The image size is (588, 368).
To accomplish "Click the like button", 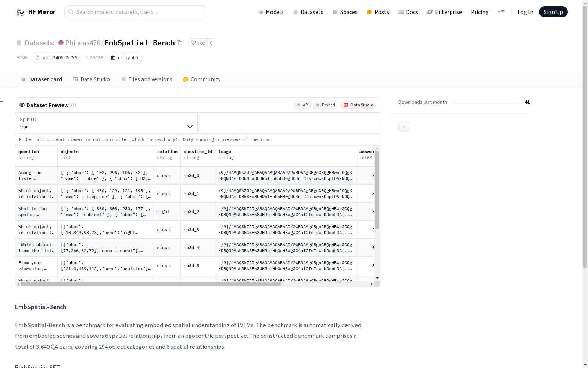I will [198, 43].
